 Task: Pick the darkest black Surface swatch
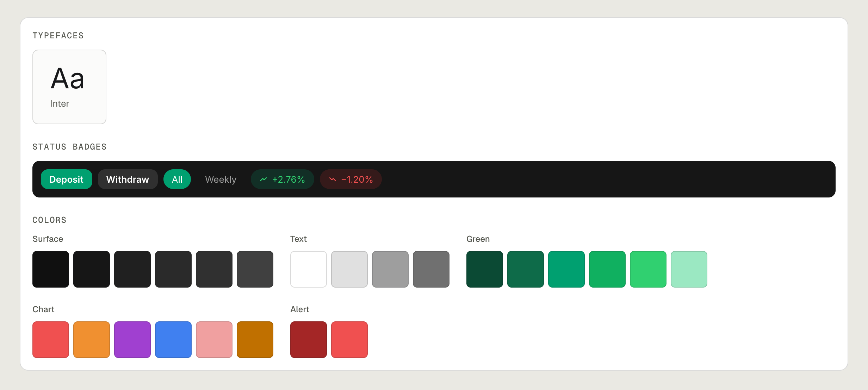coord(51,269)
